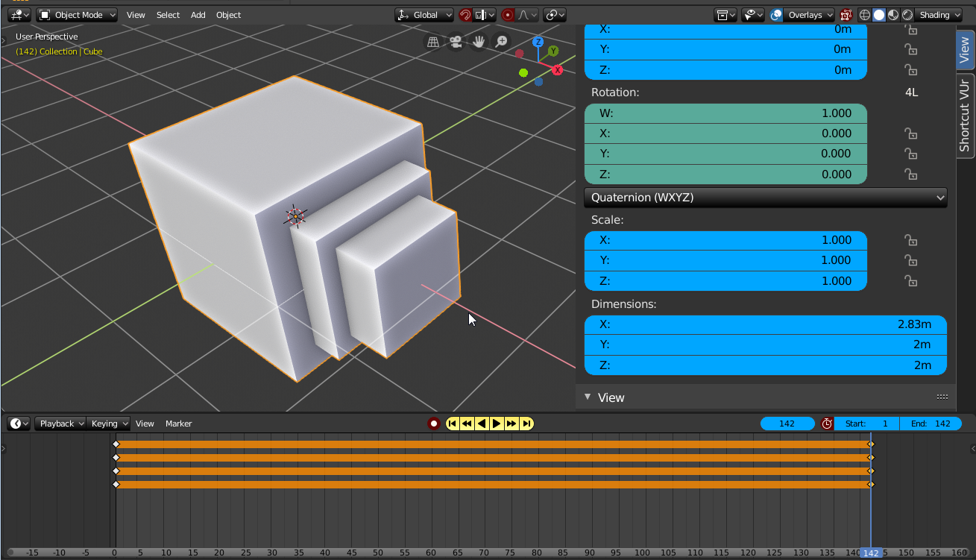The height and width of the screenshot is (560, 976).
Task: Lock the Rotation Y value
Action: (x=910, y=154)
